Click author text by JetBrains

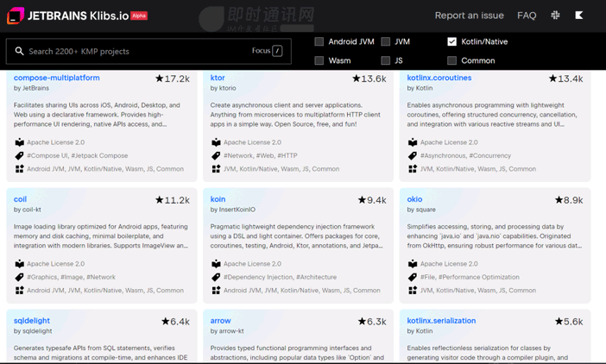[x=31, y=88]
